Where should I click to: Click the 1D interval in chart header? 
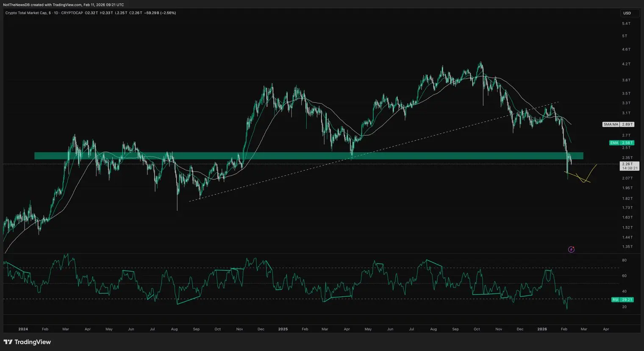click(56, 13)
